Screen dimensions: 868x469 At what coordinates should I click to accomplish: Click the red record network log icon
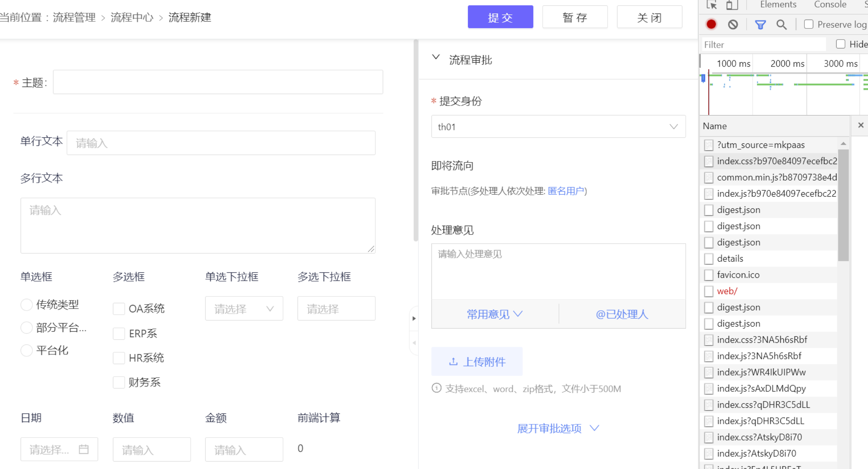tap(711, 24)
